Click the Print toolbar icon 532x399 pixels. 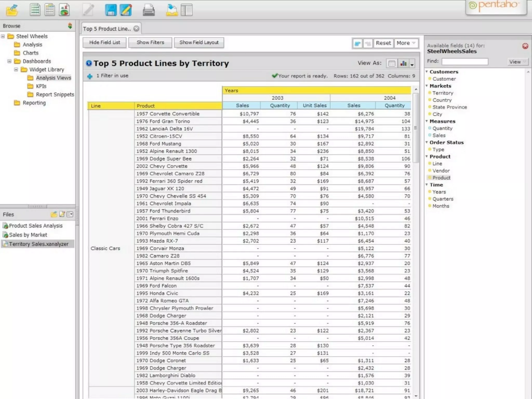pos(149,10)
